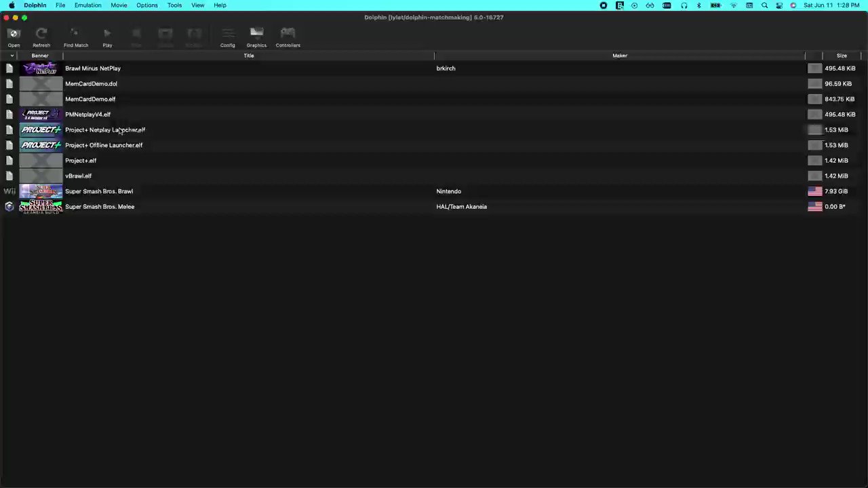Viewport: 868px width, 488px height.
Task: Click the file icon beside Project+.elf
Action: click(x=9, y=161)
